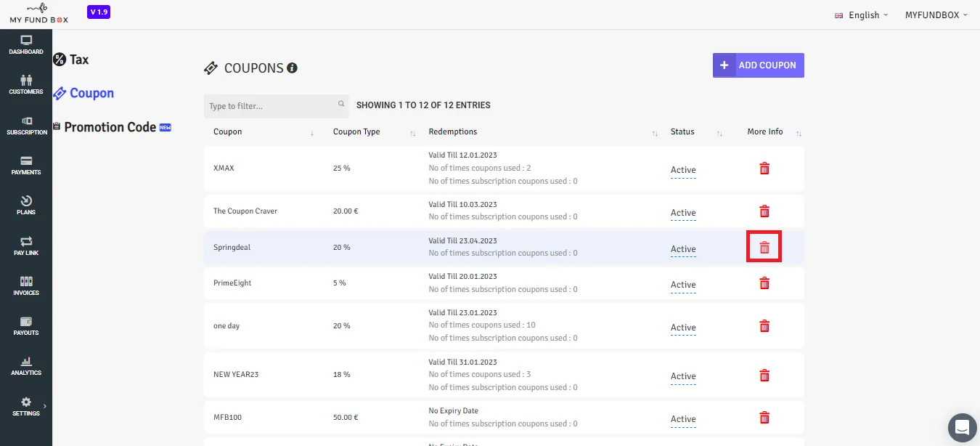Toggle NEW YEAR23 Active status

(683, 376)
